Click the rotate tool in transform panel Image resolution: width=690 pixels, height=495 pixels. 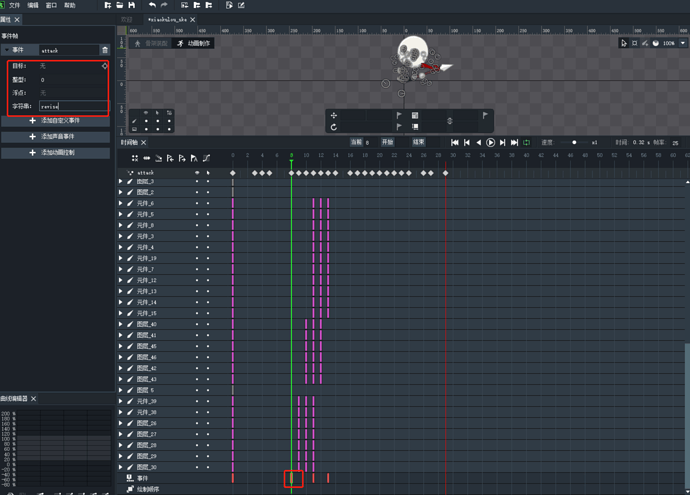(x=334, y=127)
